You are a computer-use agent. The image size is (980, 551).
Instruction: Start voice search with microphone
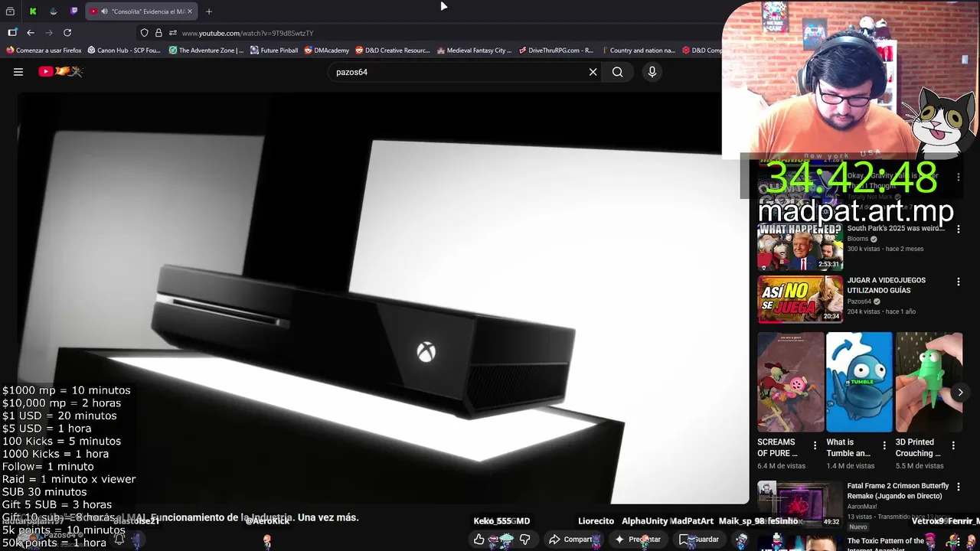pyautogui.click(x=652, y=72)
